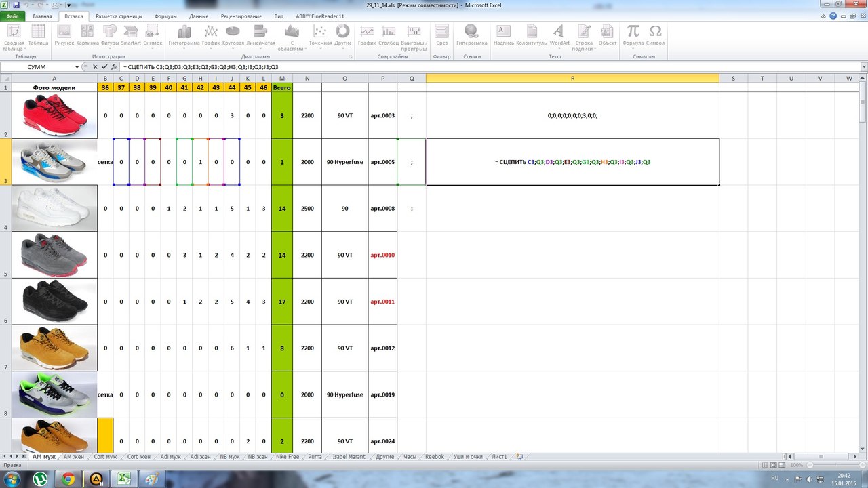The image size is (868, 488).
Task: Open the WordArt gallery
Action: (x=559, y=35)
